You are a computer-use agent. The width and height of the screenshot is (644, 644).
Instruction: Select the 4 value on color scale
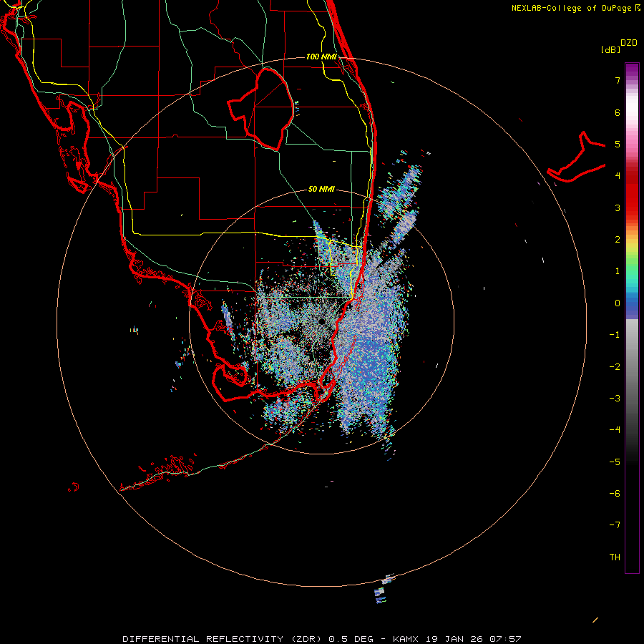point(618,176)
